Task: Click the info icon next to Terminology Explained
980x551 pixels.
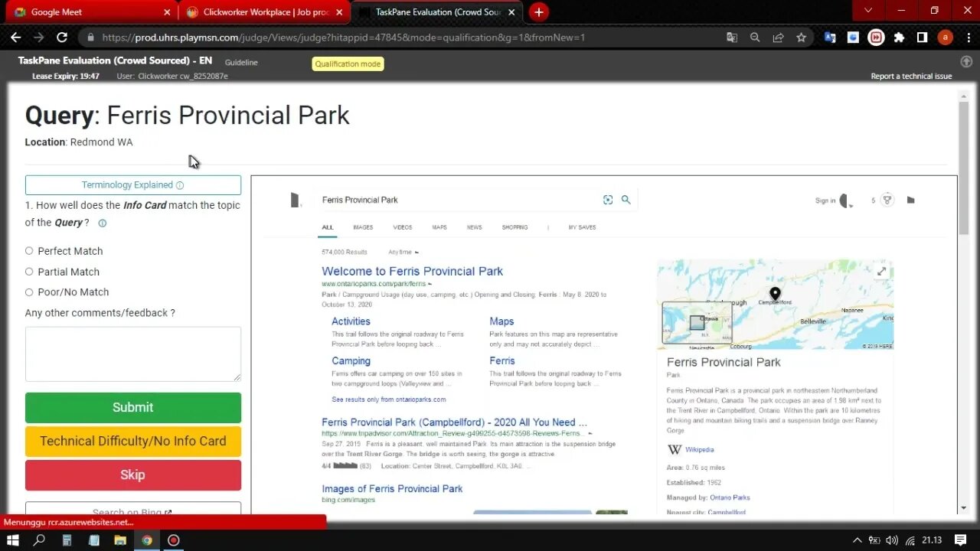Action: tap(180, 185)
